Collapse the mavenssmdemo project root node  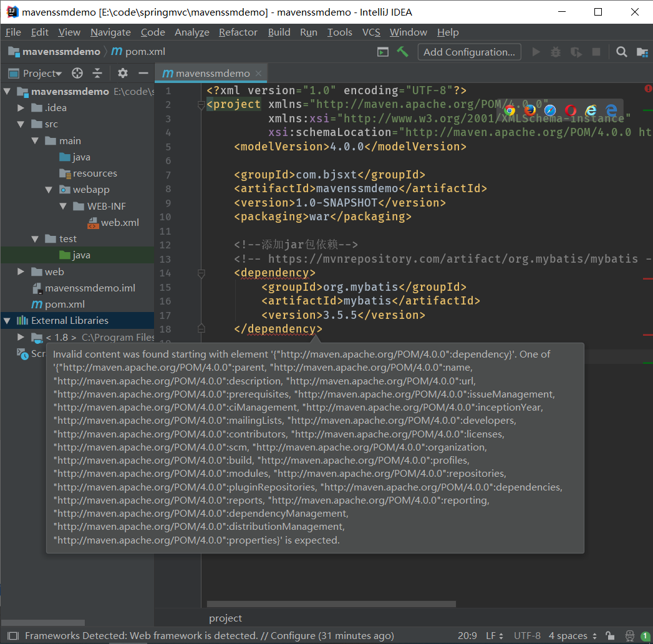click(x=7, y=91)
